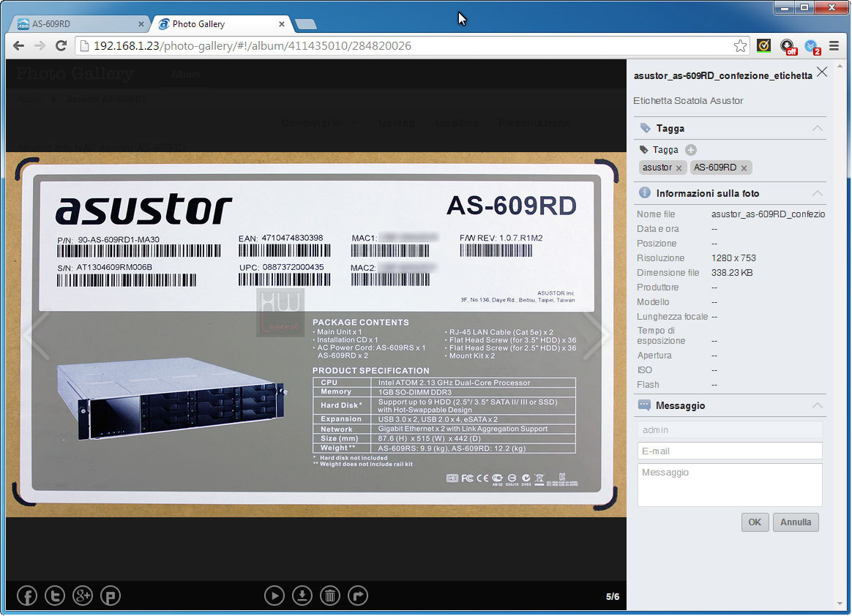Screen dimensions: 852x616
Task: Bookmark this page with the star icon
Action: [x=740, y=45]
